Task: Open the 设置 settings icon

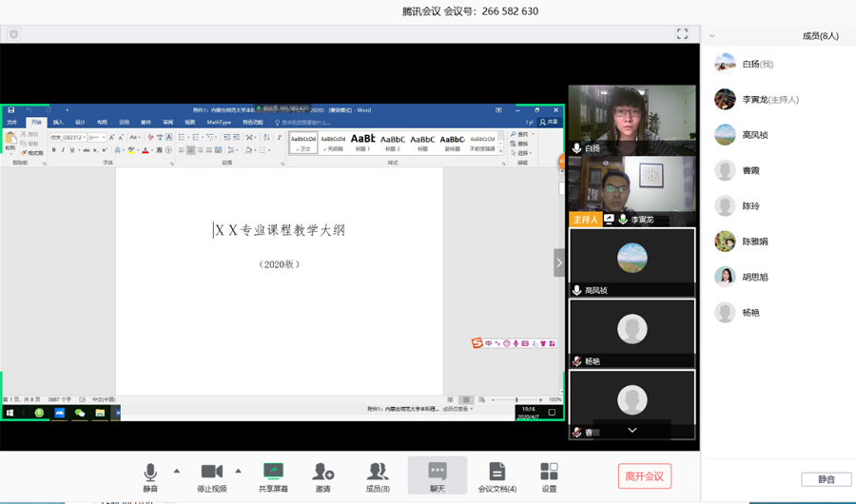Action: 549,476
